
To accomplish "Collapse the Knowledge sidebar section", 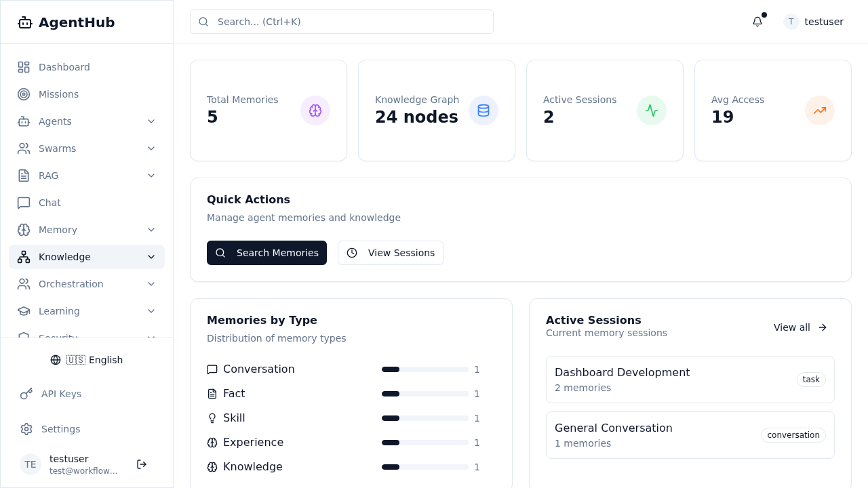I will tap(151, 257).
